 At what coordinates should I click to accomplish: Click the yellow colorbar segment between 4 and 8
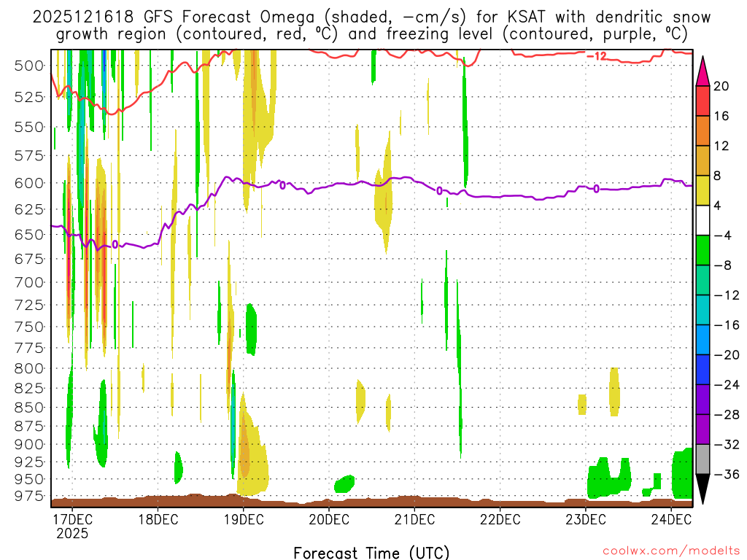703,190
